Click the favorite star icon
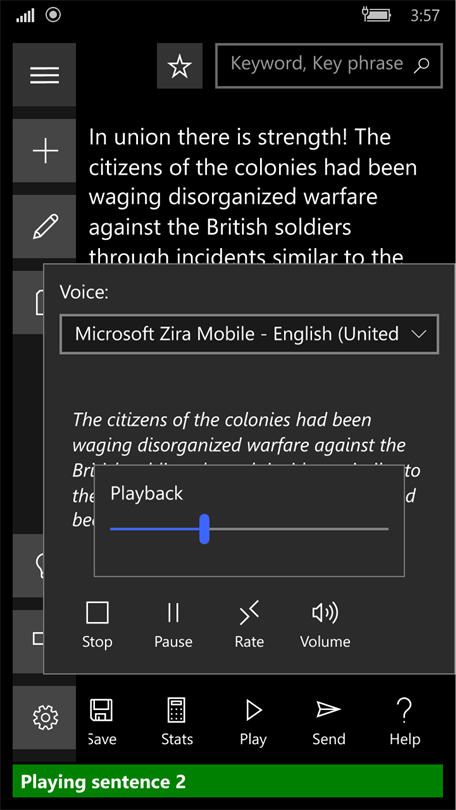456x810 pixels. pyautogui.click(x=180, y=66)
